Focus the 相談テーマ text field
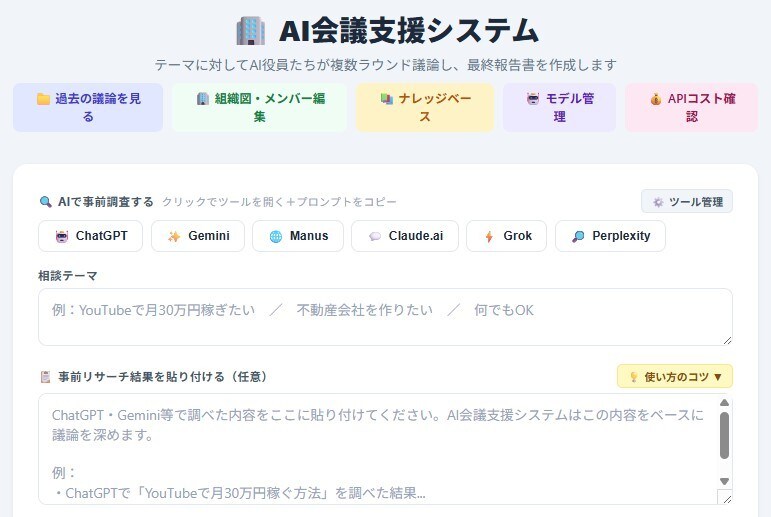 (386, 317)
